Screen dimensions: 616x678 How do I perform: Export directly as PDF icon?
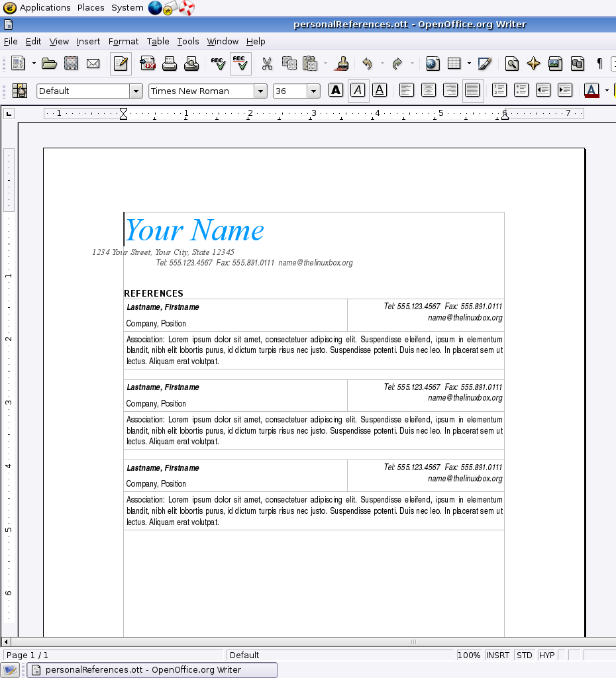(148, 64)
